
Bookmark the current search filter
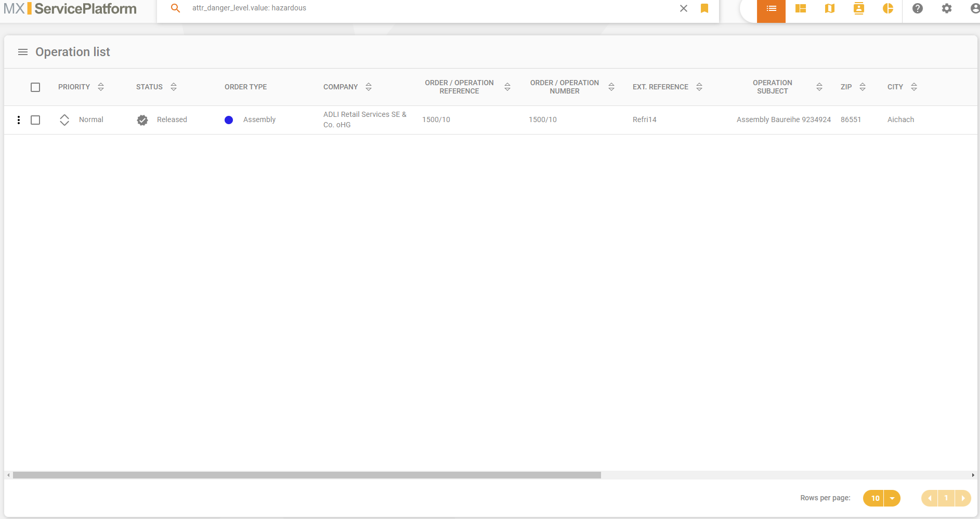pyautogui.click(x=704, y=8)
